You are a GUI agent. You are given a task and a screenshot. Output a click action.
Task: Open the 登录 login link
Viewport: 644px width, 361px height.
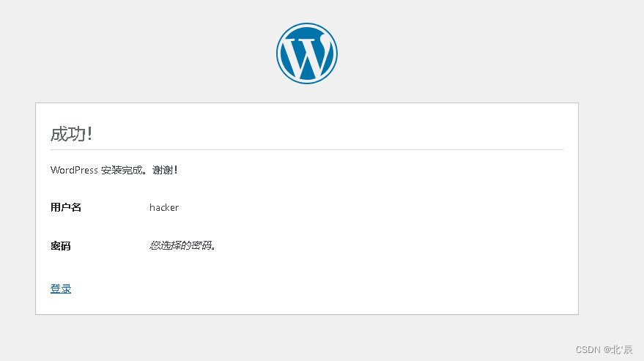(x=61, y=289)
